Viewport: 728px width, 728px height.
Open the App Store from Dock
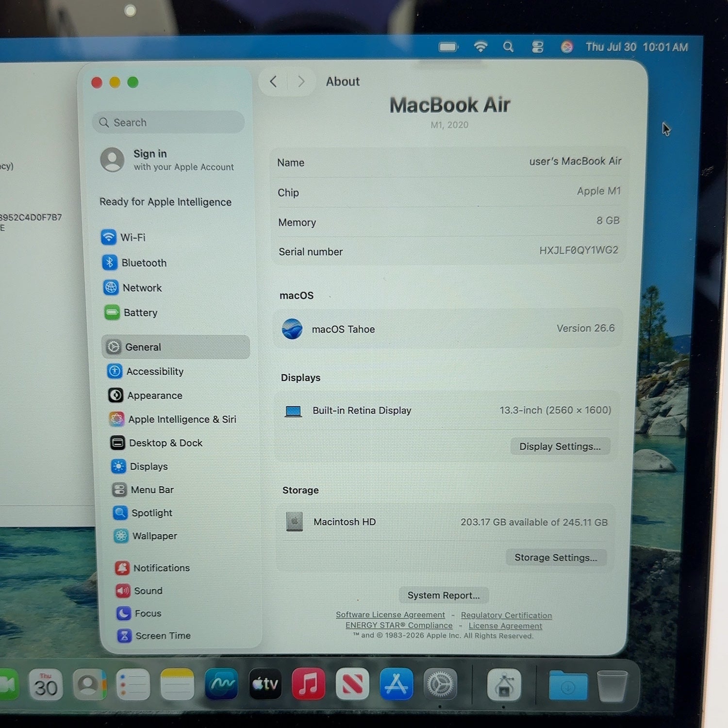tap(397, 684)
